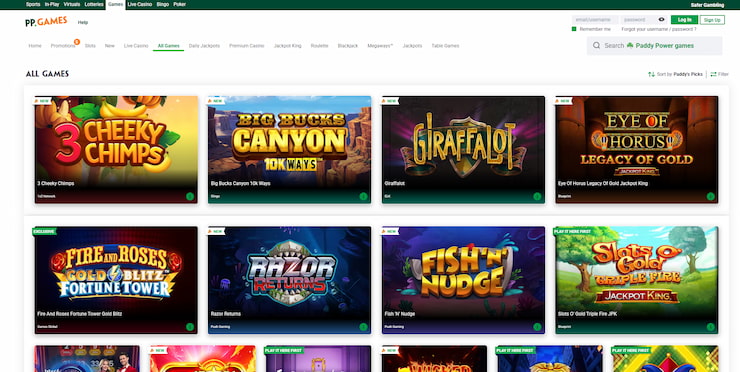Viewport: 740px width, 372px height.
Task: Click the Search Paddy Power games box
Action: (x=654, y=46)
